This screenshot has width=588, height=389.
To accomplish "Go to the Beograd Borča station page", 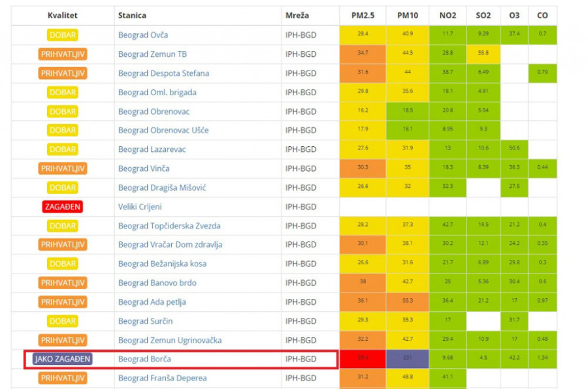I will (x=144, y=359).
